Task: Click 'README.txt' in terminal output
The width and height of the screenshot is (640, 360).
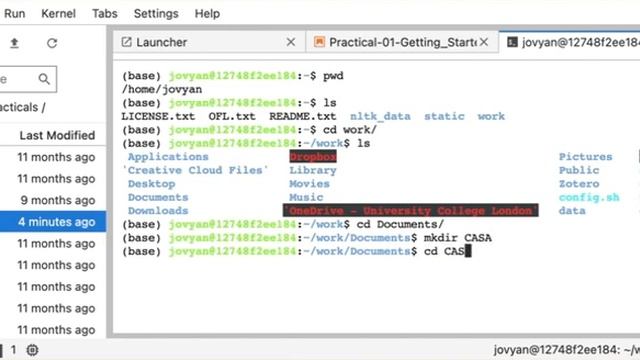Action: (303, 116)
